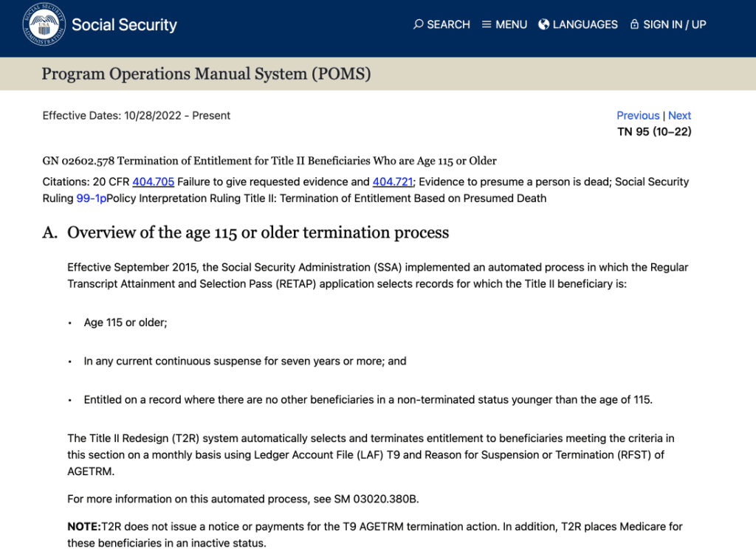756x560 pixels.
Task: Open the SEARCH option in header
Action: click(x=448, y=24)
